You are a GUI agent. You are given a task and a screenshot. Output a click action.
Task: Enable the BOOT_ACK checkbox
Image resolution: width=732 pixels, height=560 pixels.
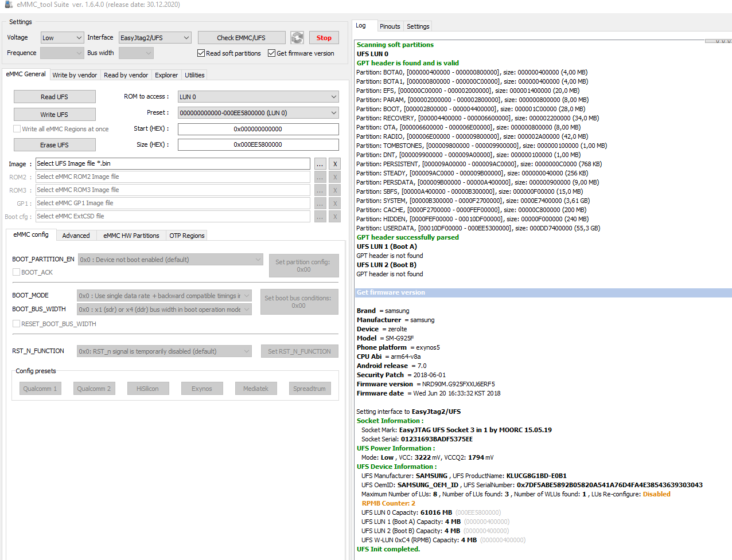tap(17, 272)
